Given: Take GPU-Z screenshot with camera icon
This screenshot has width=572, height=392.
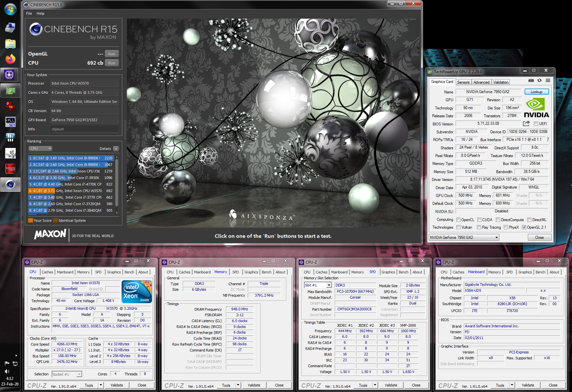Looking at the screenshot, I should coord(531,80).
